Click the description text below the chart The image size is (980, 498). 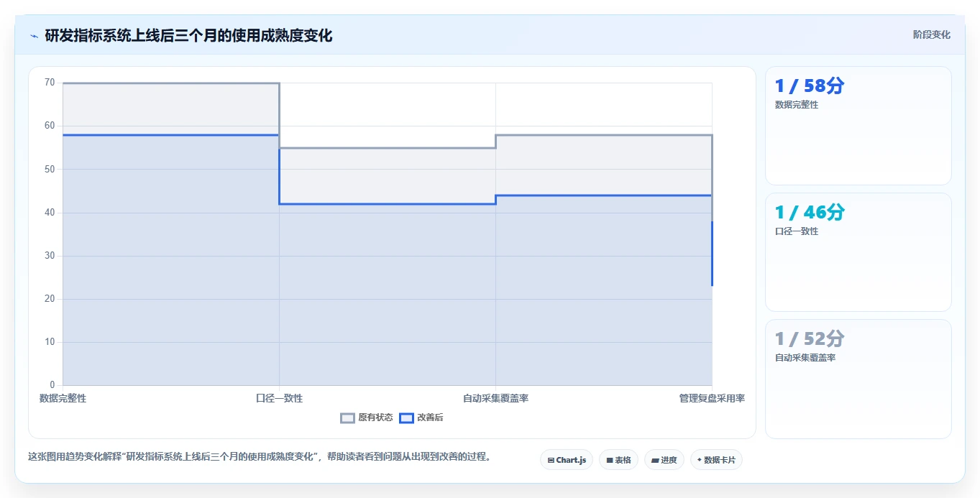[x=260, y=457]
